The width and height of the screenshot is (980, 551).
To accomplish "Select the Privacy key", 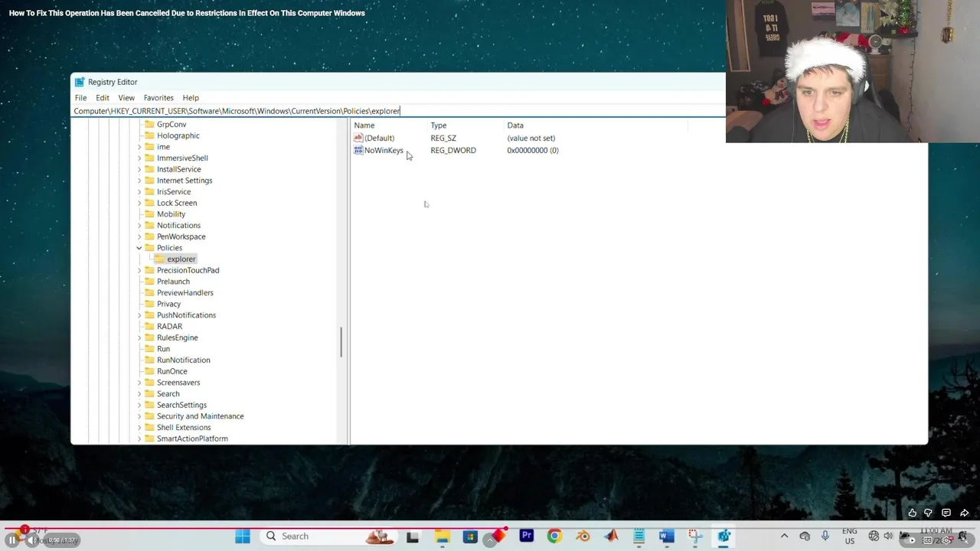I will pos(168,304).
